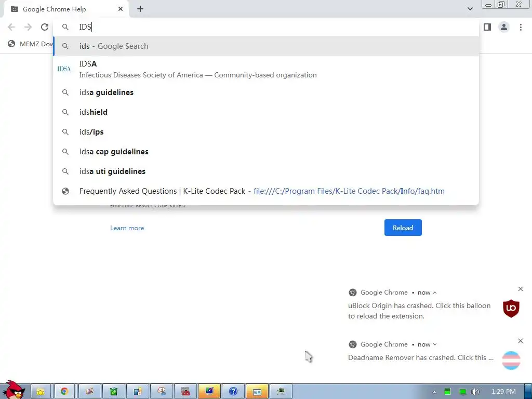The height and width of the screenshot is (399, 532).
Task: Select the 'ids/ips' suggestion
Action: (266, 131)
